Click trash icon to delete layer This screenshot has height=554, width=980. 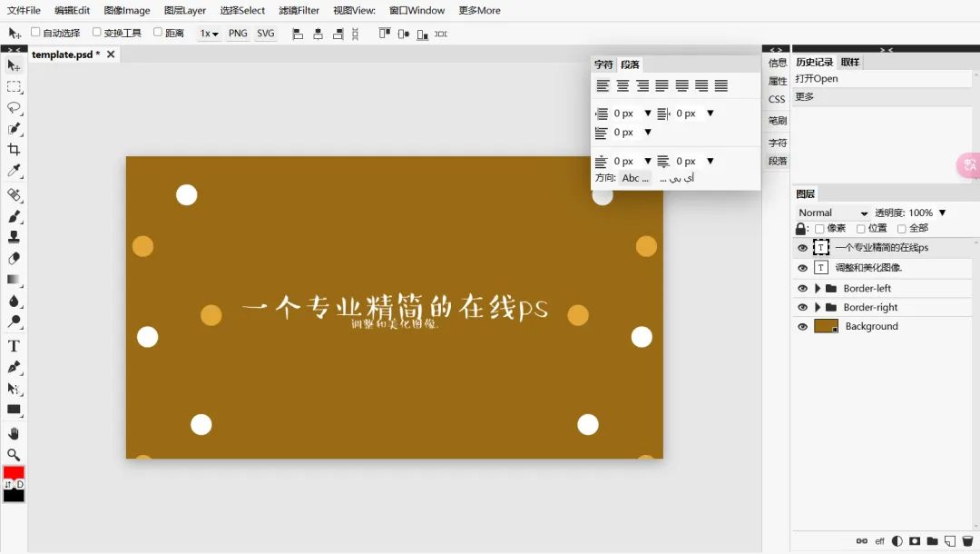click(x=967, y=541)
